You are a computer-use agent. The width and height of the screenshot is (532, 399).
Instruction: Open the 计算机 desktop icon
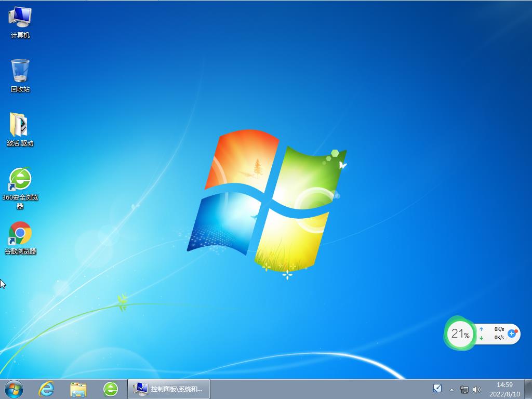19,21
